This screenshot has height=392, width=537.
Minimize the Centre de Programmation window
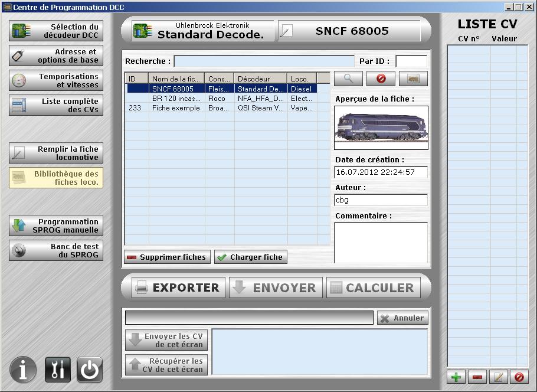509,7
